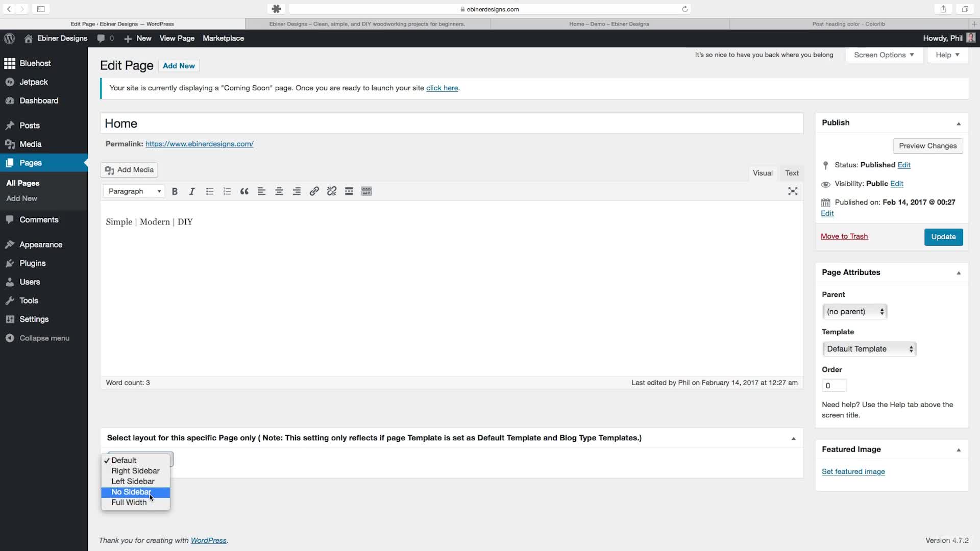Select Right Sidebar layout option
This screenshot has width=980, height=551.
pyautogui.click(x=135, y=471)
